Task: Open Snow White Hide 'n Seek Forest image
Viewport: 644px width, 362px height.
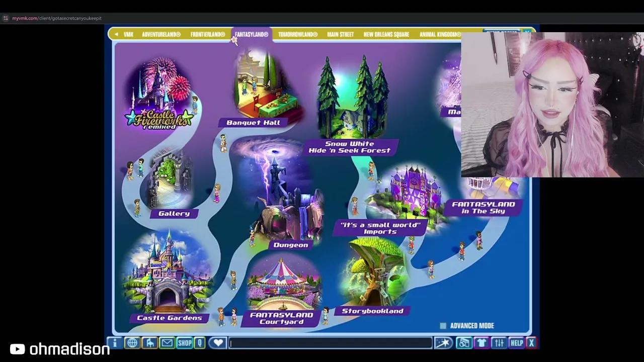Action: click(x=354, y=97)
